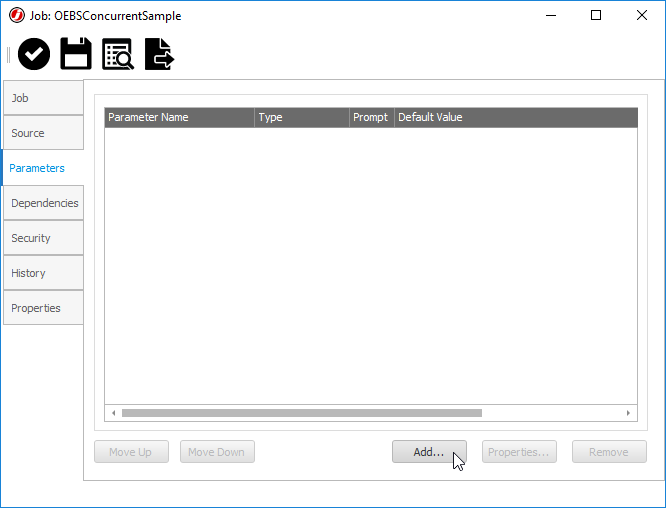View the History tab

tap(43, 273)
